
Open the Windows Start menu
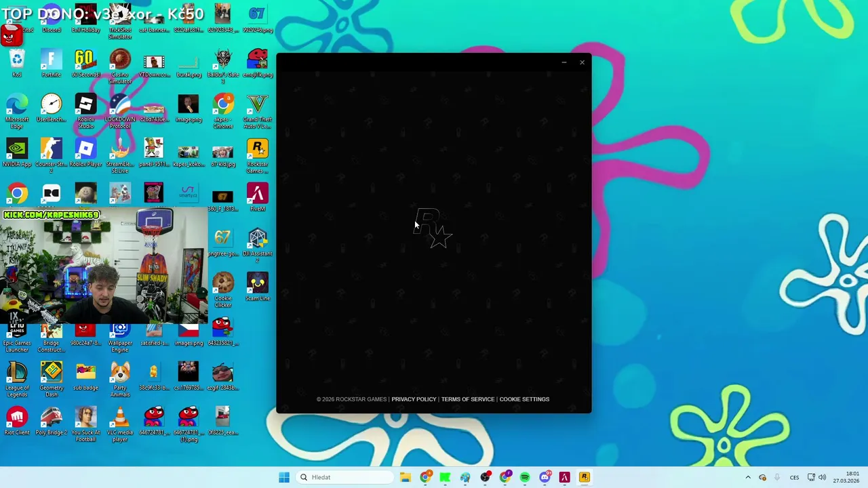284,477
